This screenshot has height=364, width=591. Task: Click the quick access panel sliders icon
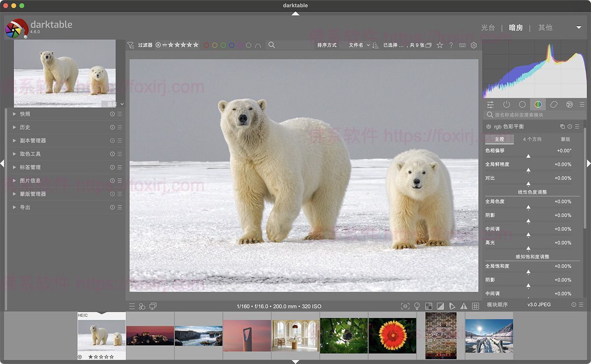click(x=491, y=104)
